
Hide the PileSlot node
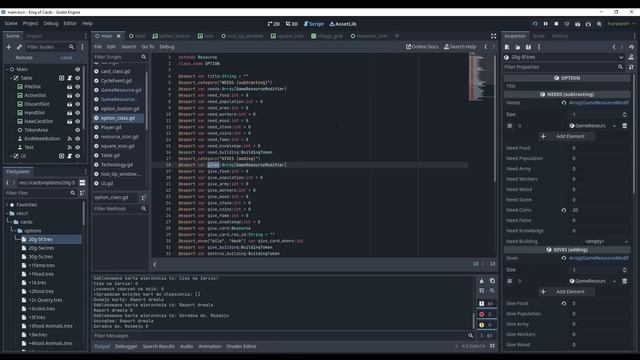click(x=77, y=87)
